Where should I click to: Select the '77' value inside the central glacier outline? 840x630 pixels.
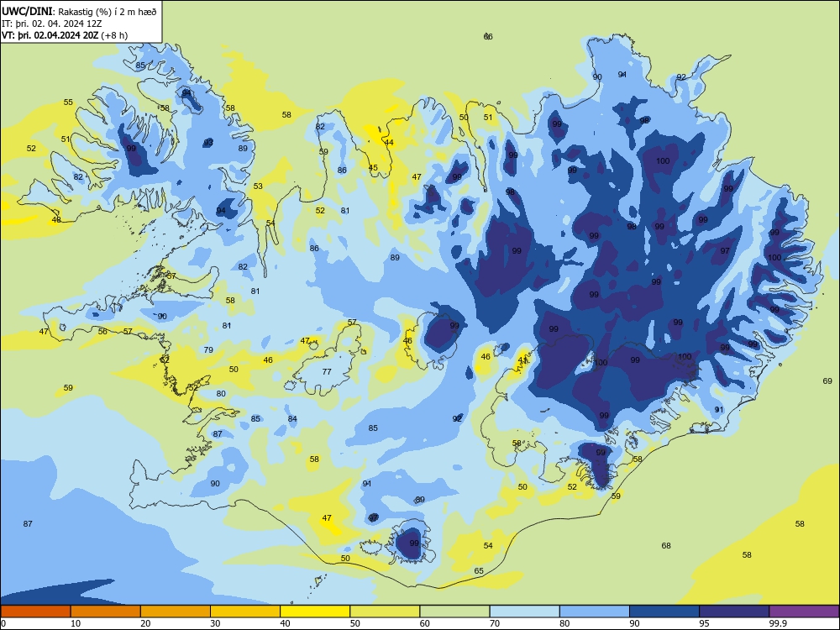tap(327, 371)
